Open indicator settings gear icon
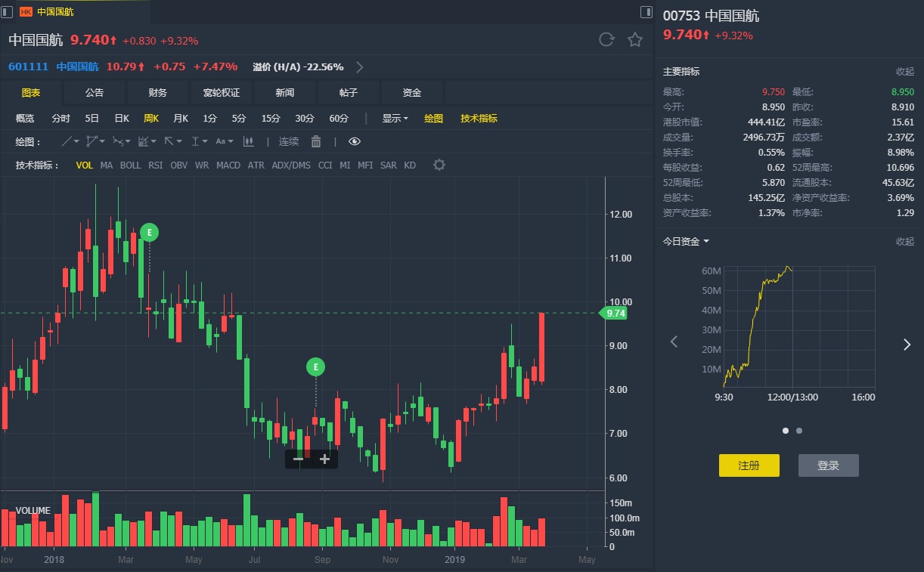The width and height of the screenshot is (924, 572). click(439, 165)
